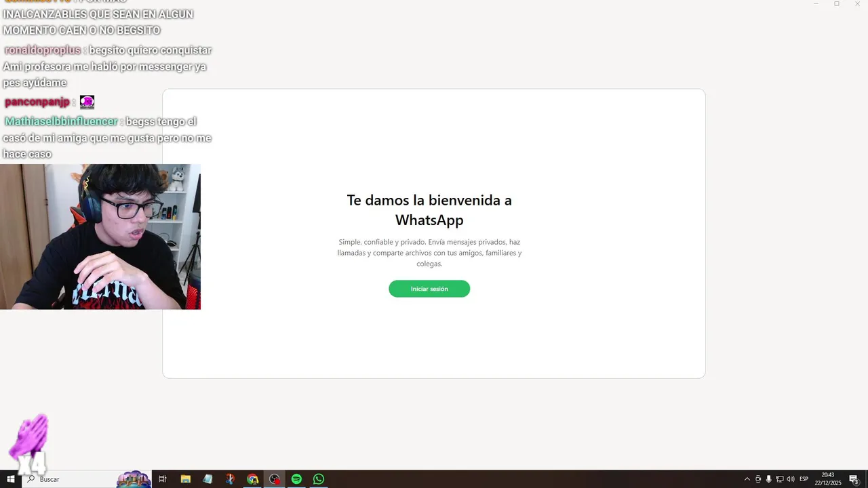This screenshot has height=488, width=868.
Task: Click the 'Te damos la bienvenida a WhatsApp' heading
Action: pyautogui.click(x=429, y=210)
